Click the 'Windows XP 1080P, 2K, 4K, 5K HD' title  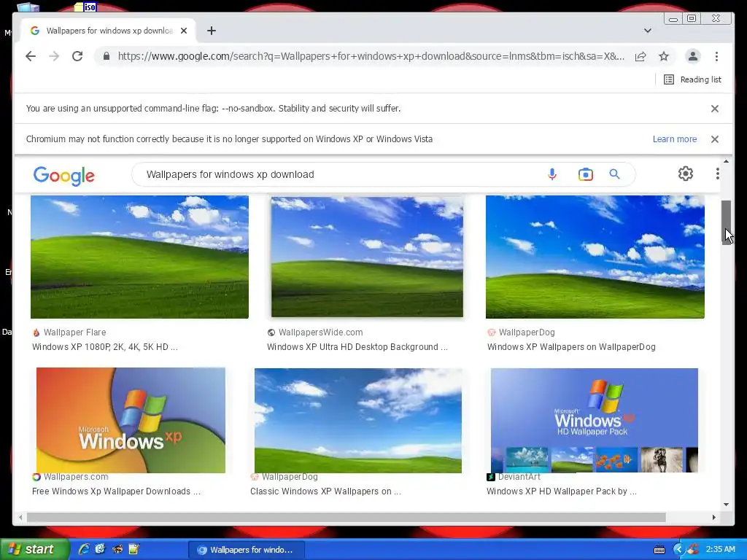(105, 347)
